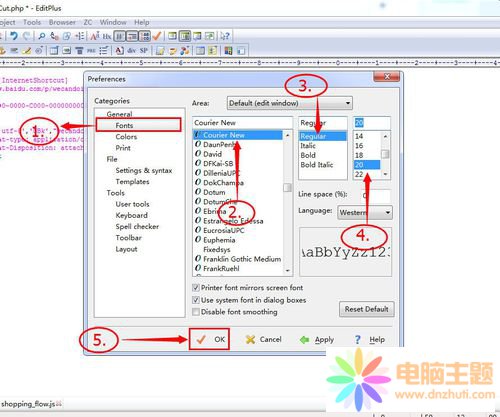Click the context help arrow-question icon

[x=225, y=36]
